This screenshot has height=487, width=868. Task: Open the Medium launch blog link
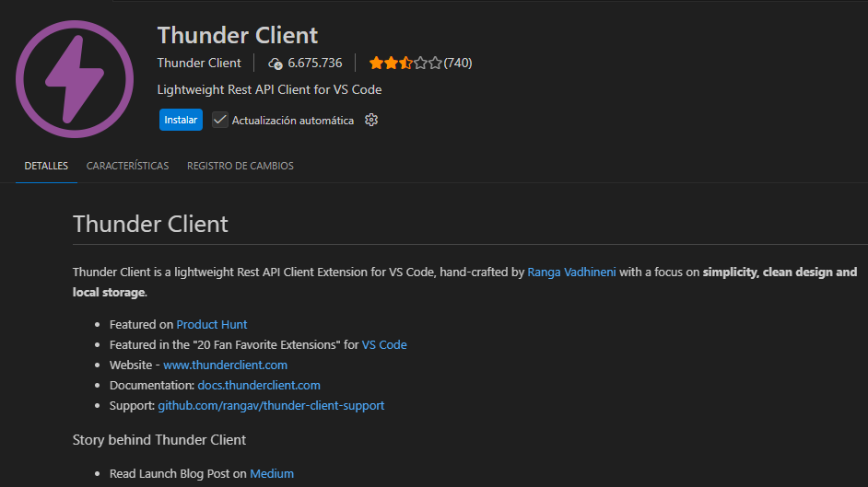(272, 473)
